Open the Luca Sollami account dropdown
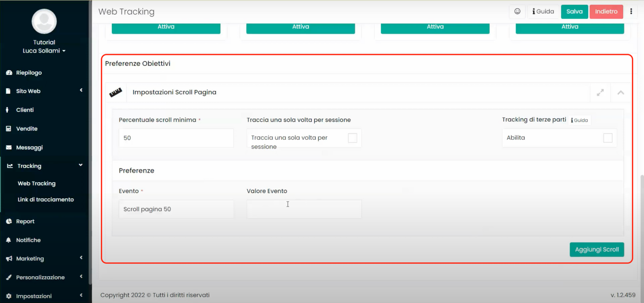The image size is (644, 303). click(44, 51)
